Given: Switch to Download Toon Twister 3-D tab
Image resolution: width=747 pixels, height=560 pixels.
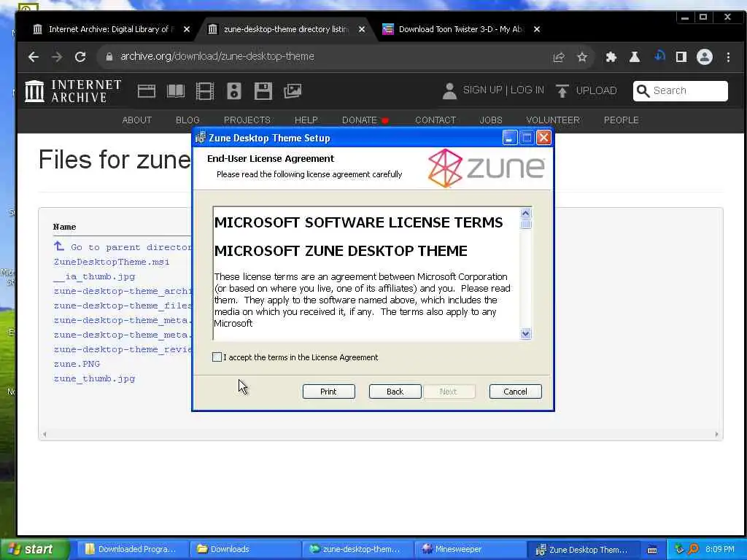Looking at the screenshot, I should tap(460, 29).
